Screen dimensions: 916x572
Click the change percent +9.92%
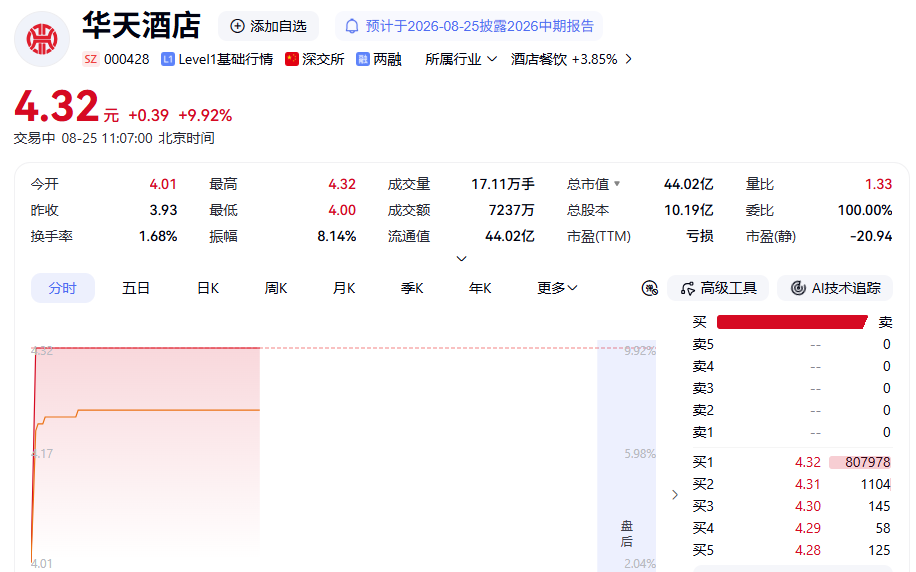[205, 115]
